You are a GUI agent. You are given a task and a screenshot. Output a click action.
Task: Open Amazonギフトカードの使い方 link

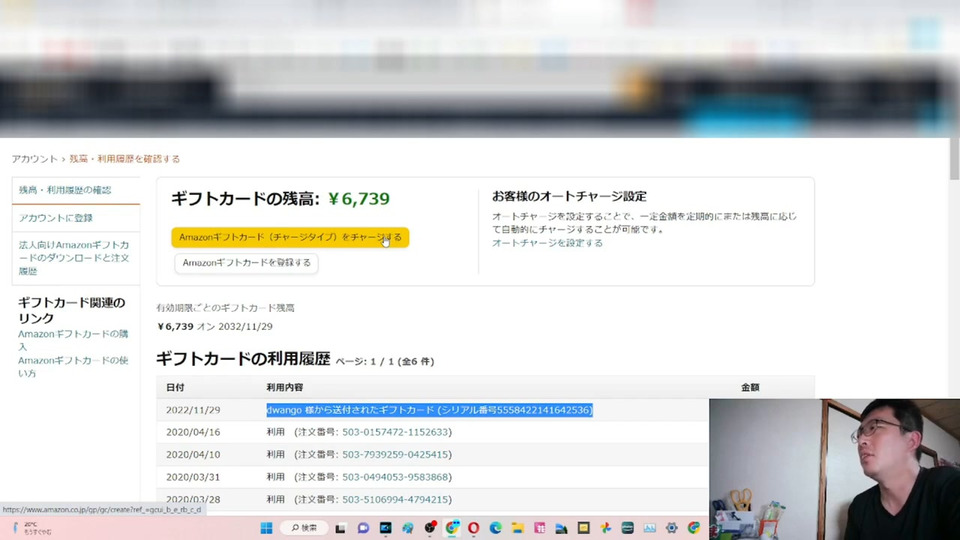[73, 367]
